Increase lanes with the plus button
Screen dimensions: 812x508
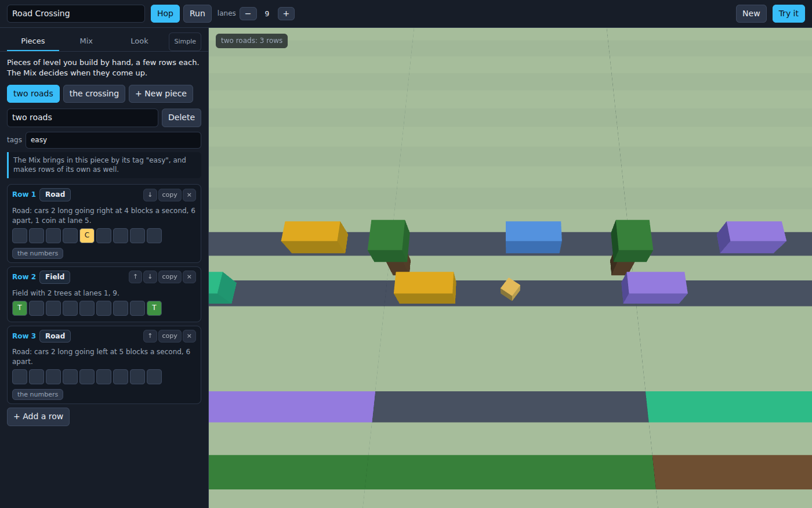(x=286, y=13)
